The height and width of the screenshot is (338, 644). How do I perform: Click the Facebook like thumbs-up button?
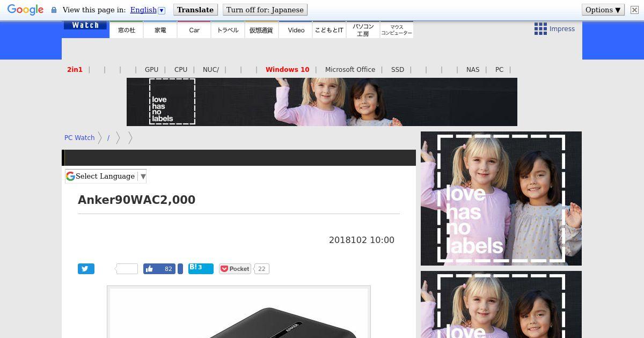tap(159, 269)
